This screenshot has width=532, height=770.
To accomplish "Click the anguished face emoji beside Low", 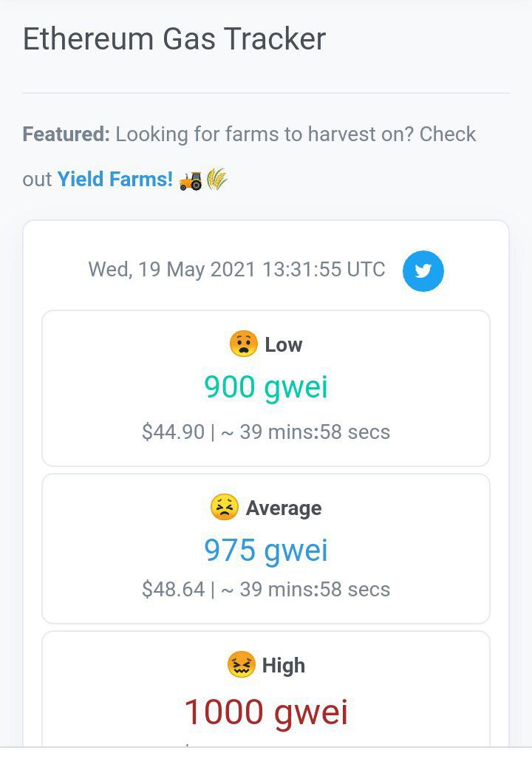I will pos(243,344).
